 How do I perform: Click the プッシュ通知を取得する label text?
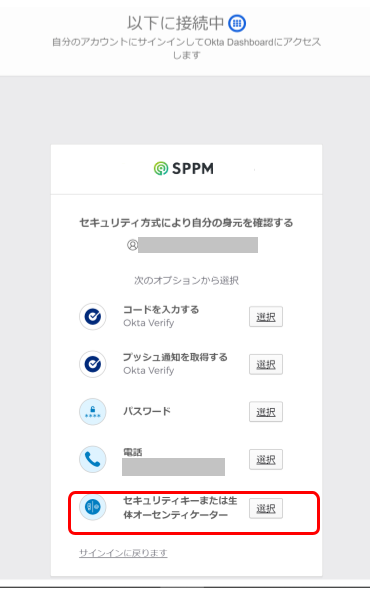(175, 357)
